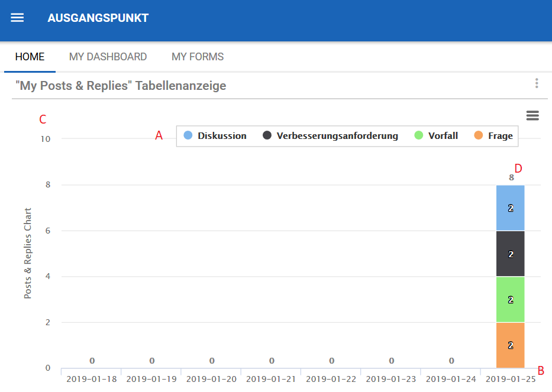The image size is (552, 392).
Task: Select the dark Verbesserungsanforderung bar segment
Action: point(511,254)
